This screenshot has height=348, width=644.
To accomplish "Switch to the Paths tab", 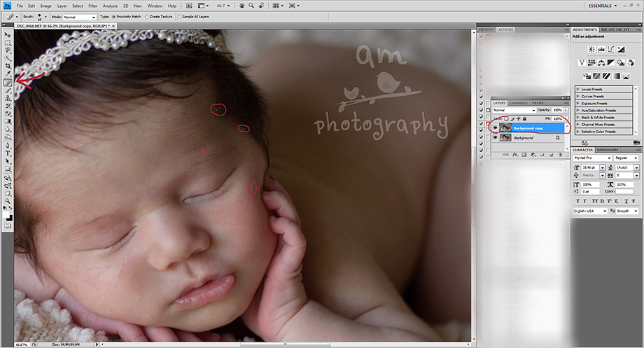I will [x=538, y=103].
